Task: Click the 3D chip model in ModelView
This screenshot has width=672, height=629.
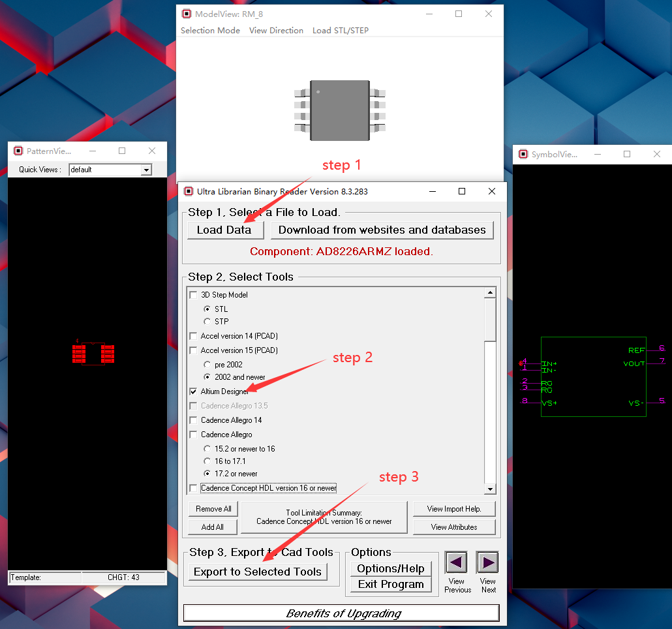Action: 340,110
